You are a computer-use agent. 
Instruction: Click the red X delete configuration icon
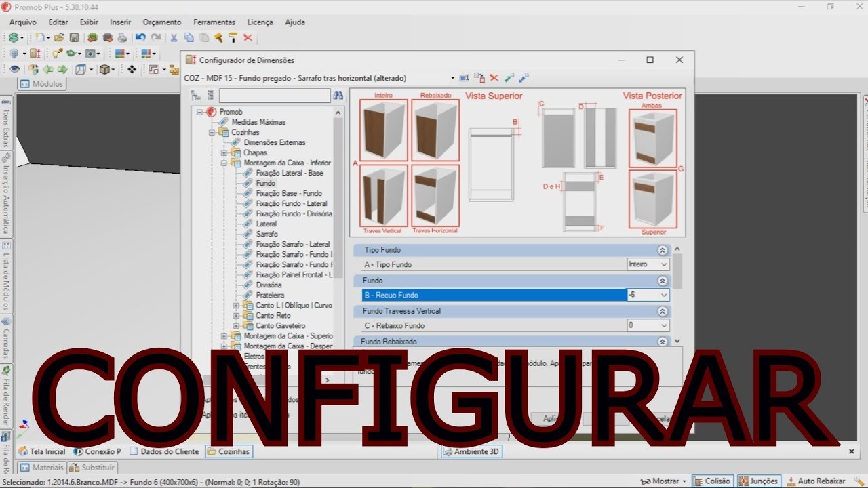pyautogui.click(x=494, y=78)
